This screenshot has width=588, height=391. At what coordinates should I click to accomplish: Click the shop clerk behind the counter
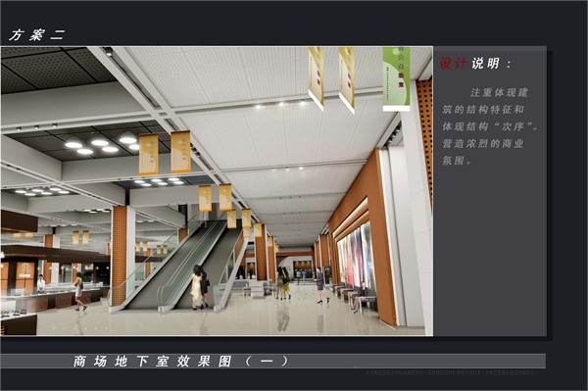(x=41, y=284)
